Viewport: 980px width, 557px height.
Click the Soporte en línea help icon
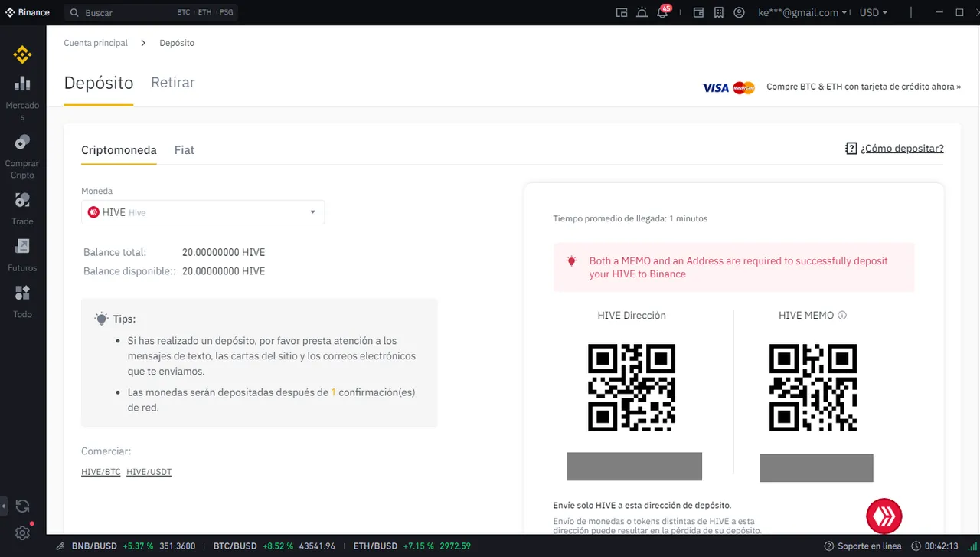[828, 546]
